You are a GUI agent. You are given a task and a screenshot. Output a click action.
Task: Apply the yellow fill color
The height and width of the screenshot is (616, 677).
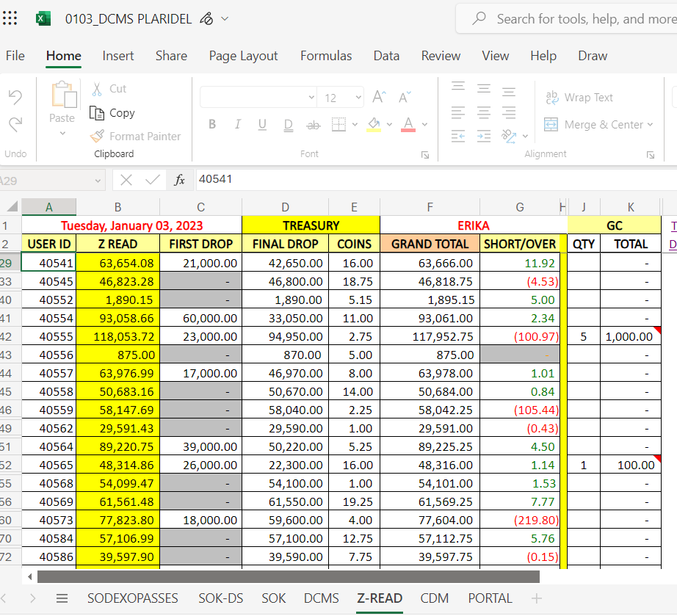(x=374, y=125)
